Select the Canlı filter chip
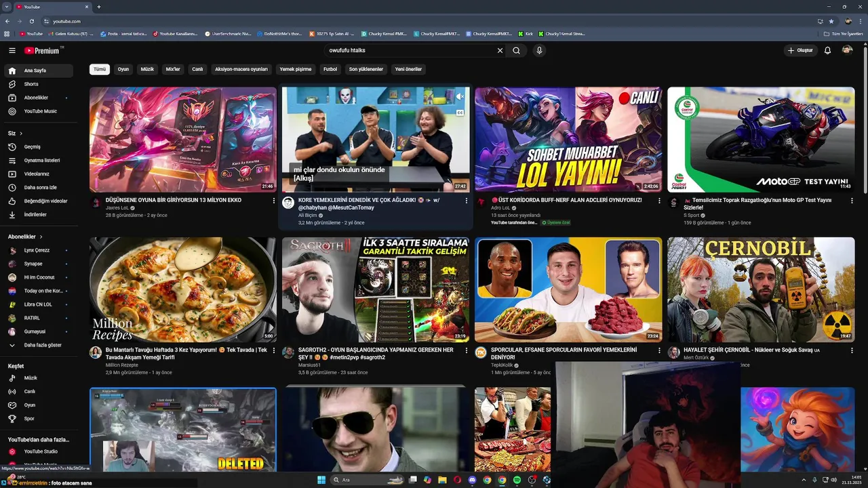Screen dimensions: 868x488 click(197, 69)
